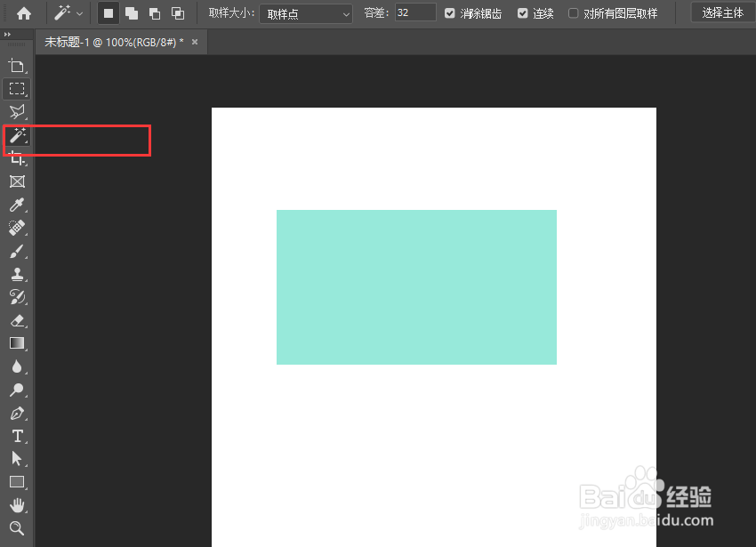
Task: Select the Path Selection tool
Action: point(18,459)
